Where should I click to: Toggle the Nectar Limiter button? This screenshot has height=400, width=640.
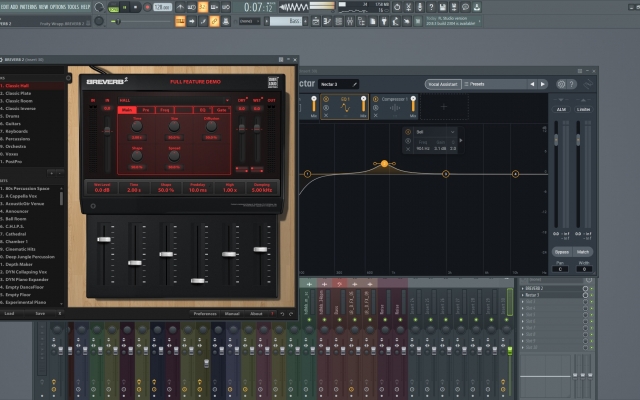(583, 109)
